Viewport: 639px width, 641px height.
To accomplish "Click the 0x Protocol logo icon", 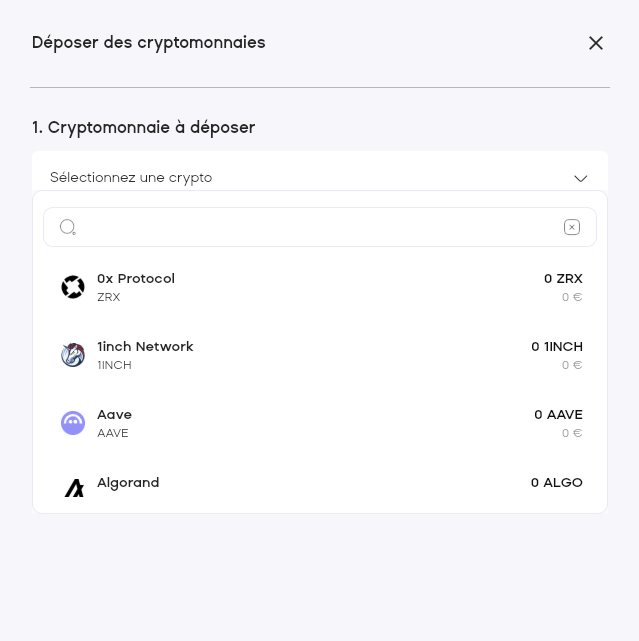I will (73, 287).
